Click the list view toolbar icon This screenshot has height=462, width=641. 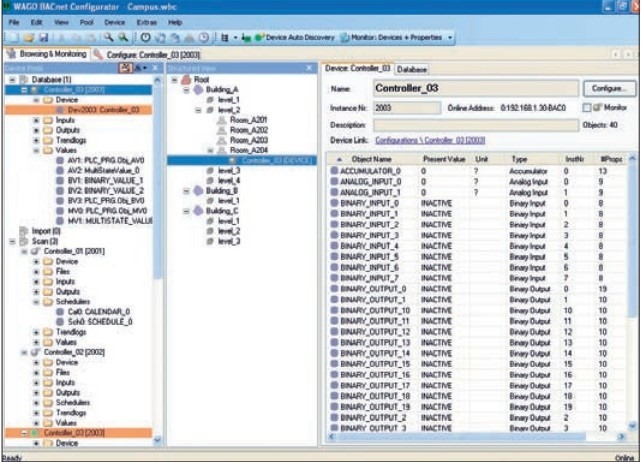click(x=224, y=38)
